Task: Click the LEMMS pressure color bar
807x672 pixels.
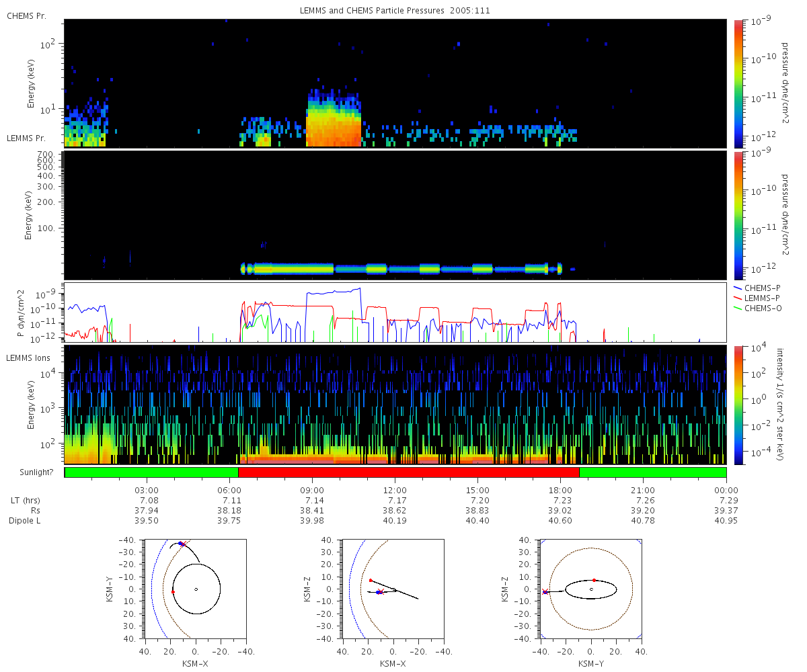Action: (x=738, y=215)
